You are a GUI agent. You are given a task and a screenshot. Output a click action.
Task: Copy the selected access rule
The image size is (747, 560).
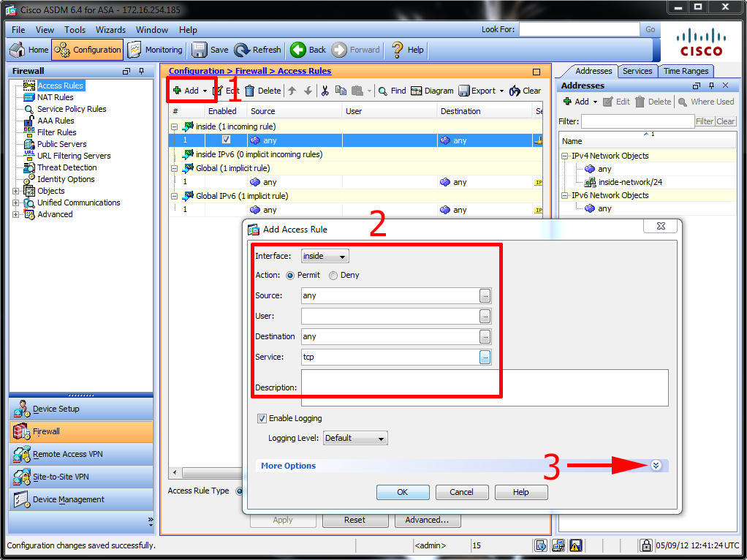pyautogui.click(x=341, y=91)
